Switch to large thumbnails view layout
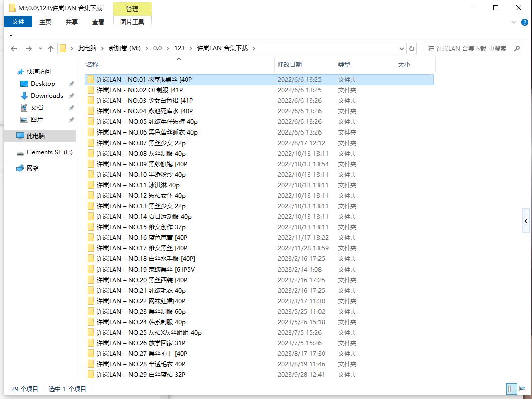532x399 pixels. point(523,389)
